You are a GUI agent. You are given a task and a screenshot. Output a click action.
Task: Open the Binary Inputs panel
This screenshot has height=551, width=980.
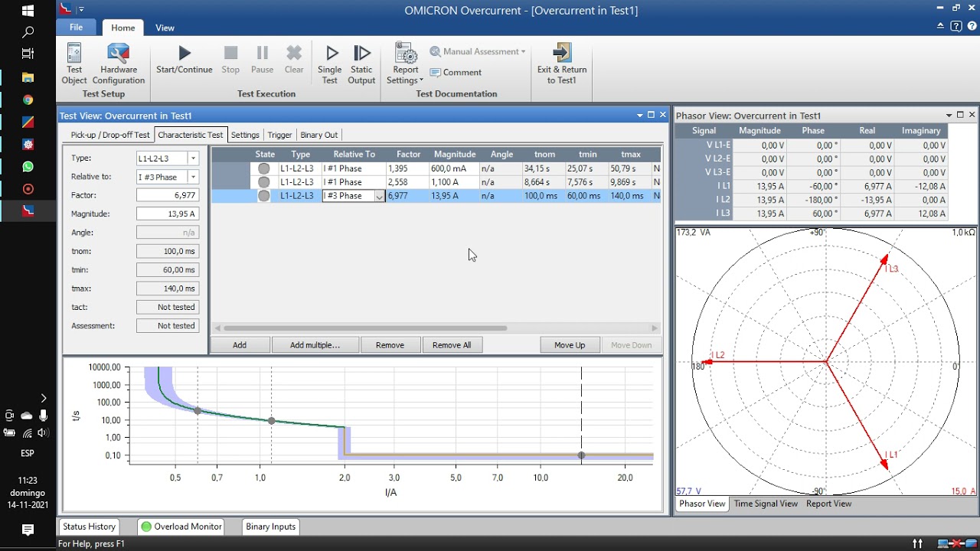pyautogui.click(x=271, y=527)
